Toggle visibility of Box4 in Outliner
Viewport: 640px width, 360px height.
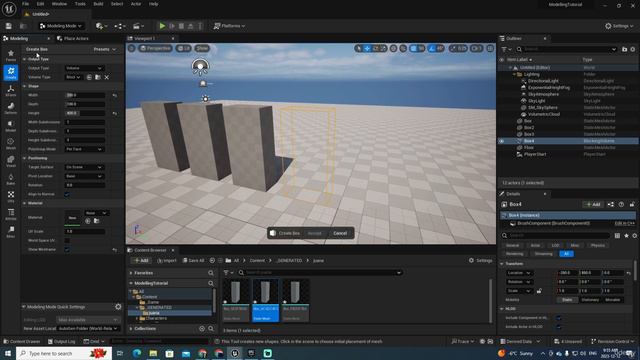pos(502,141)
